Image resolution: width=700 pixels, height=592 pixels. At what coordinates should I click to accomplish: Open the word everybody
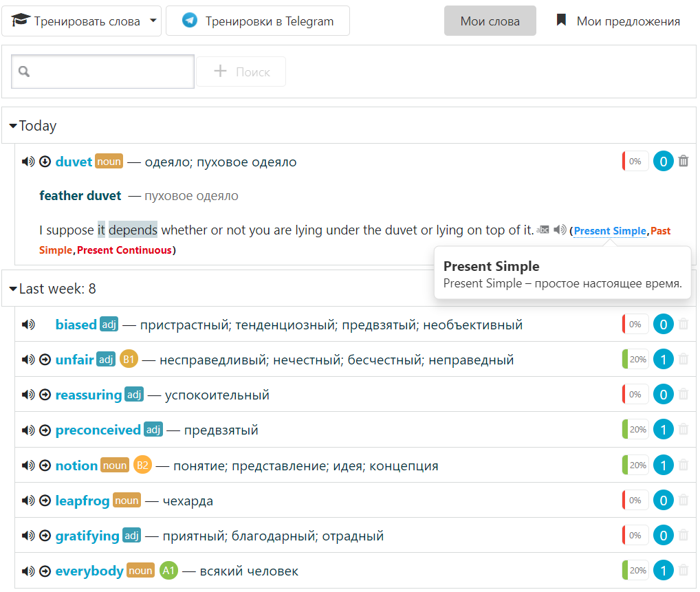89,571
